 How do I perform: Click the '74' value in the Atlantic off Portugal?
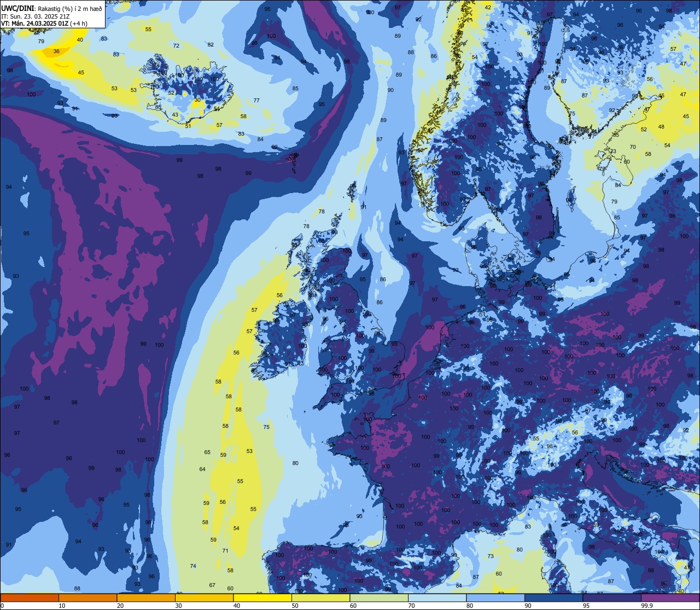193,566
